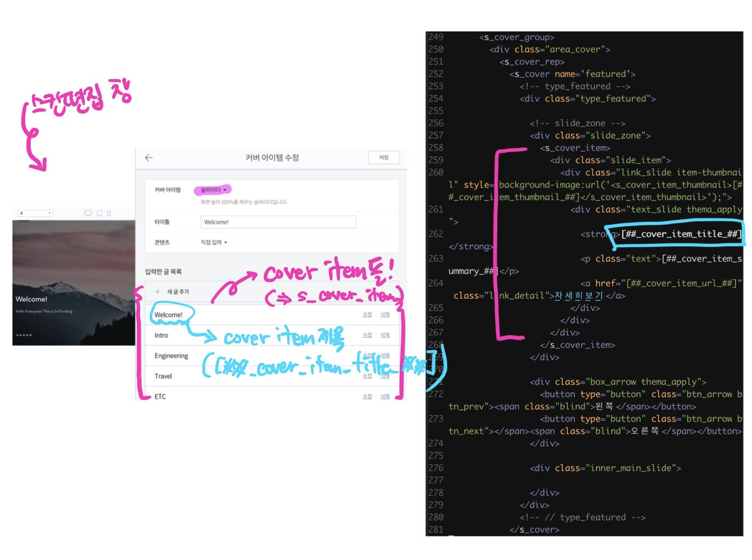Click 새 글 추가 to add post
The height and width of the screenshot is (560, 752).
pos(178,292)
